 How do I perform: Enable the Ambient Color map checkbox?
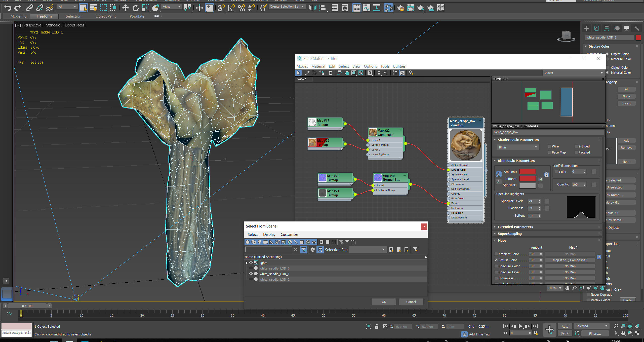(x=496, y=254)
